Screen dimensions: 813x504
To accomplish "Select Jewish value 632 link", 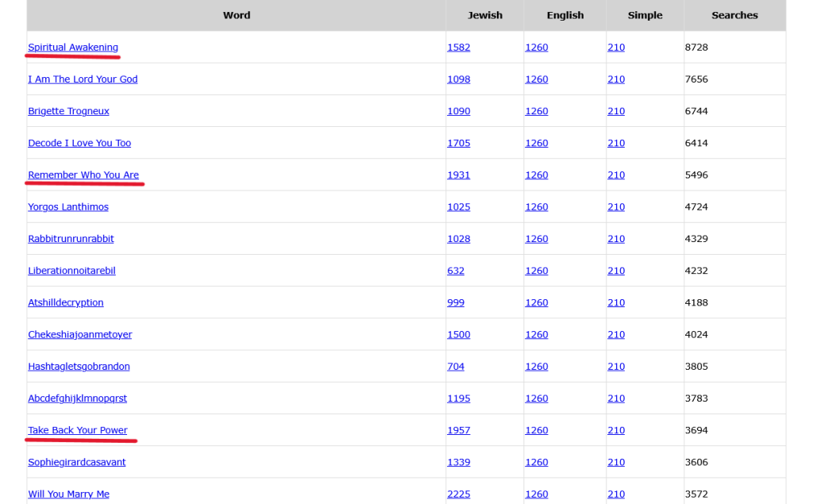I will tap(456, 271).
